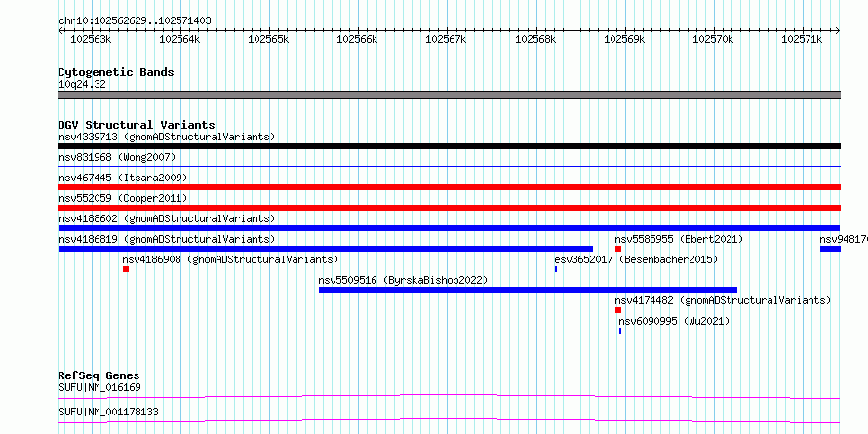This screenshot has width=868, height=434.
Task: Click the chr10:102562629..102571403 coordinate text
Action: [135, 21]
